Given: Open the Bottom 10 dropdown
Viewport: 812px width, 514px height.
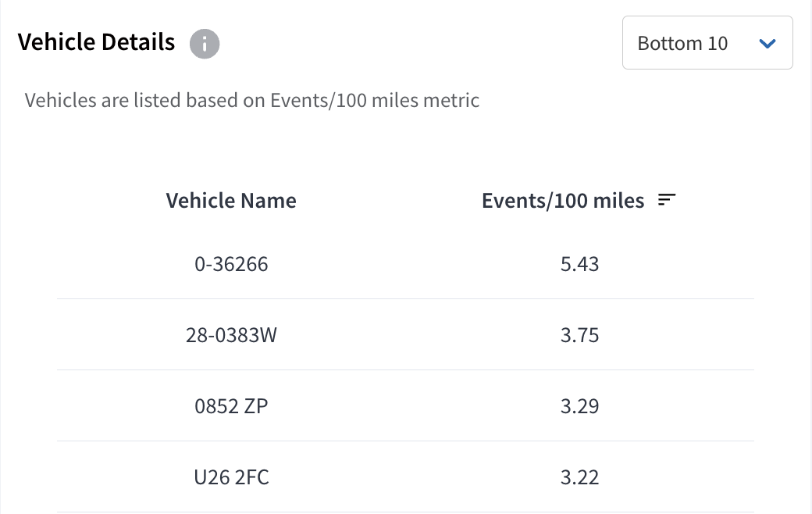Looking at the screenshot, I should pyautogui.click(x=707, y=42).
